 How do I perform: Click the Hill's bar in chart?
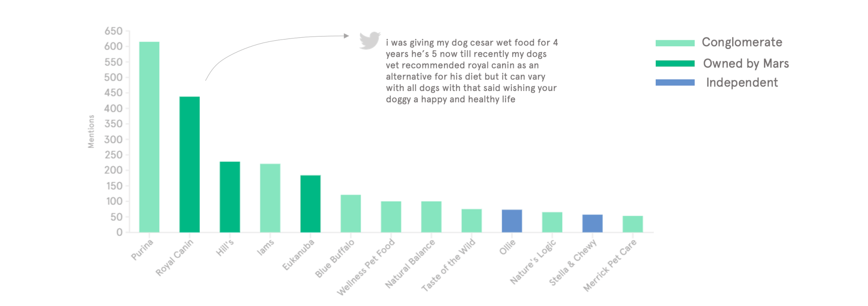coord(230,197)
